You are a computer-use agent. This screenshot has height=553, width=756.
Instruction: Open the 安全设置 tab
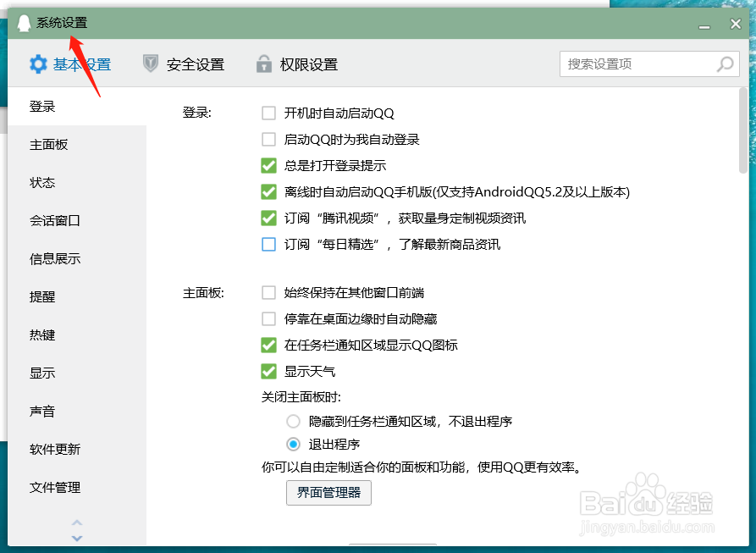(x=184, y=64)
